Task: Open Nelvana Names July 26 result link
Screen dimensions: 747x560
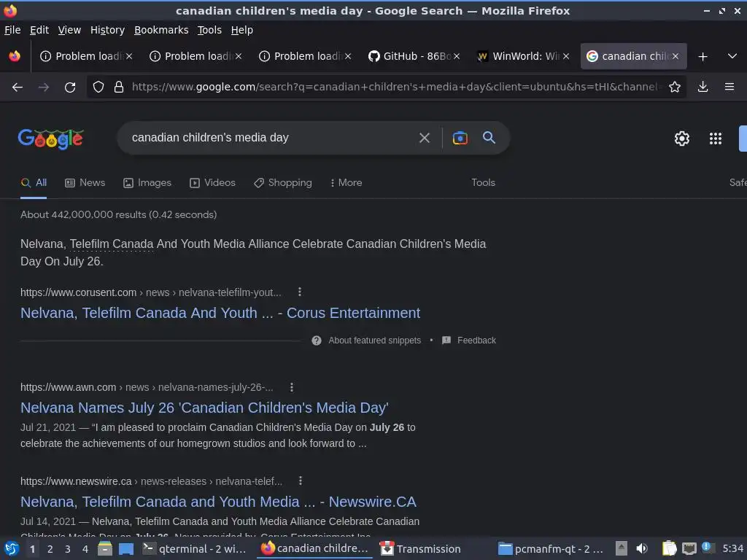Action: [204, 408]
